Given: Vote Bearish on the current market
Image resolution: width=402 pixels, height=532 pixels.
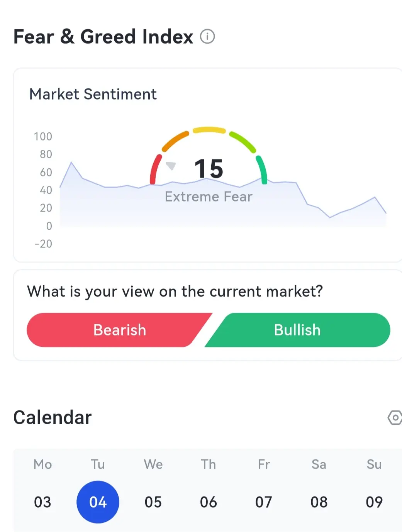Looking at the screenshot, I should click(x=120, y=330).
